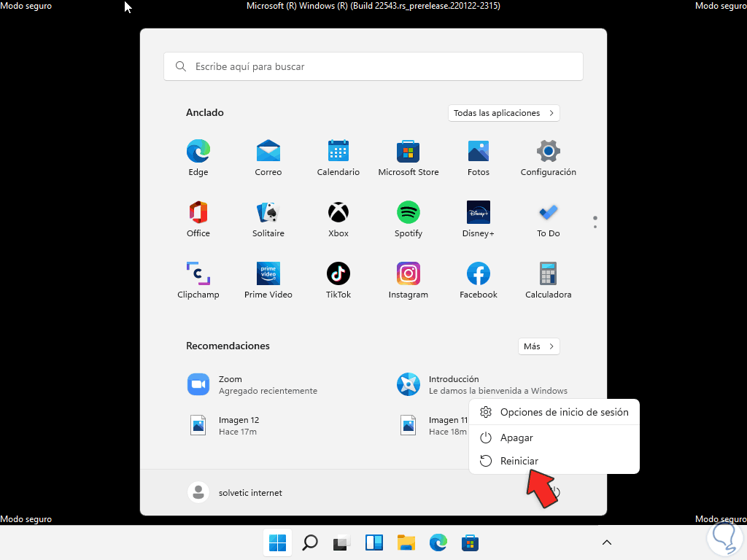Open solvetic internet user account
Viewport: 747px width, 560px height.
(236, 493)
